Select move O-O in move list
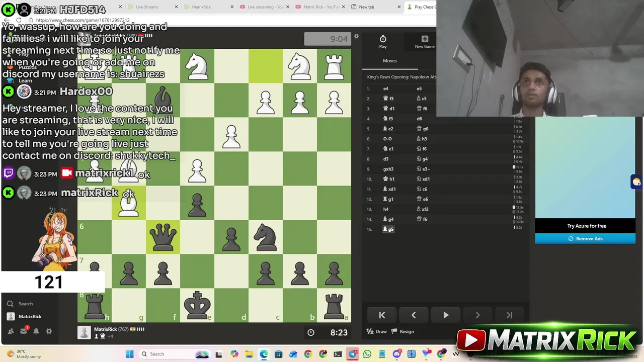644x362 pixels. [x=387, y=139]
